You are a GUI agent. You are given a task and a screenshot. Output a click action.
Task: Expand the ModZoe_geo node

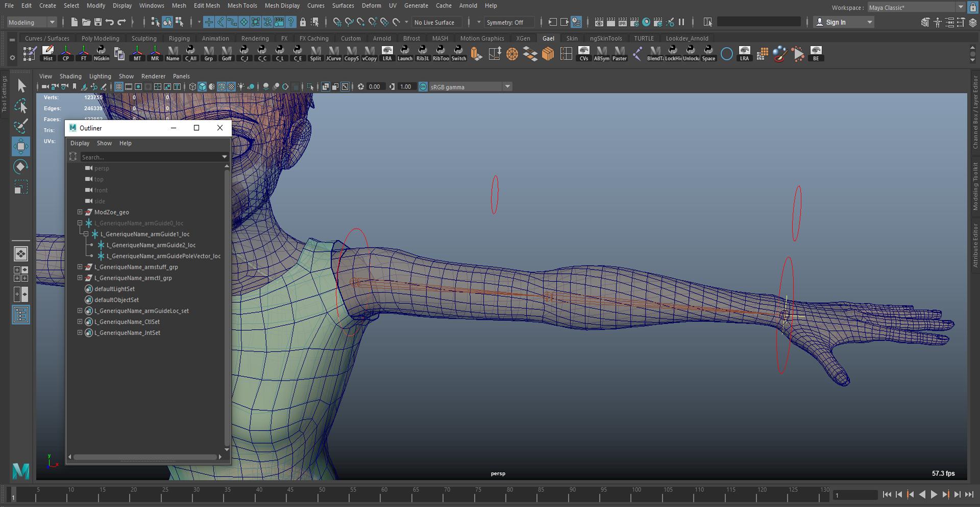pos(80,212)
